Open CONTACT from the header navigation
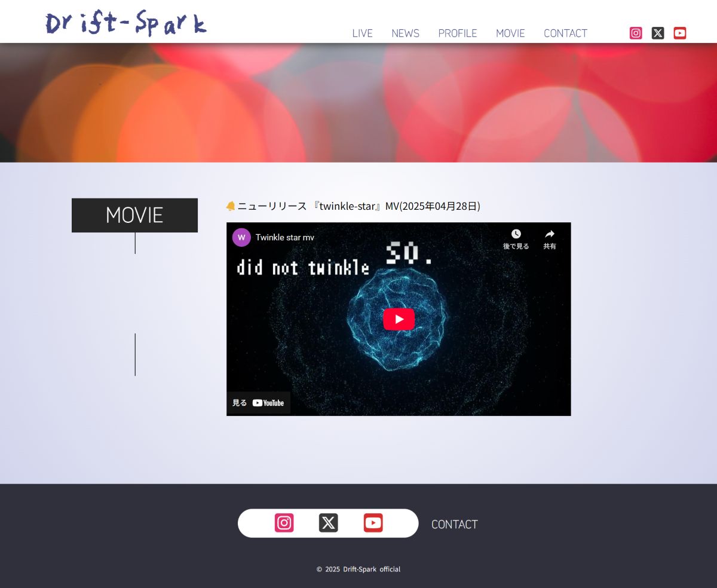Viewport: 717px width, 588px height. (x=565, y=33)
